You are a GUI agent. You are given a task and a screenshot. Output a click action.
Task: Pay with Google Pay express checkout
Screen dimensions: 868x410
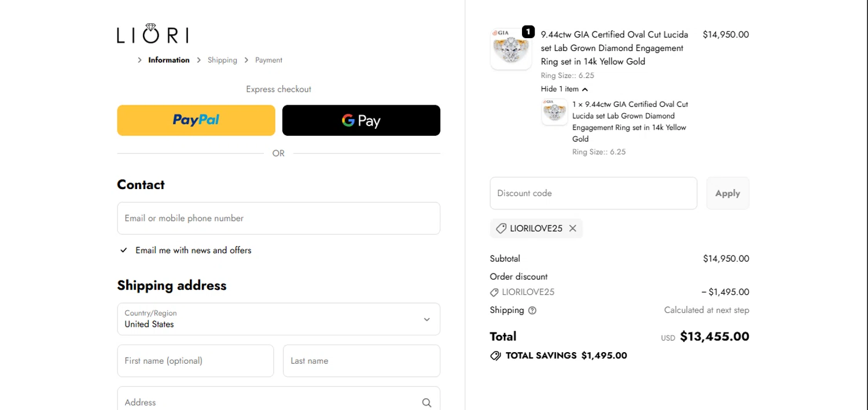(361, 120)
